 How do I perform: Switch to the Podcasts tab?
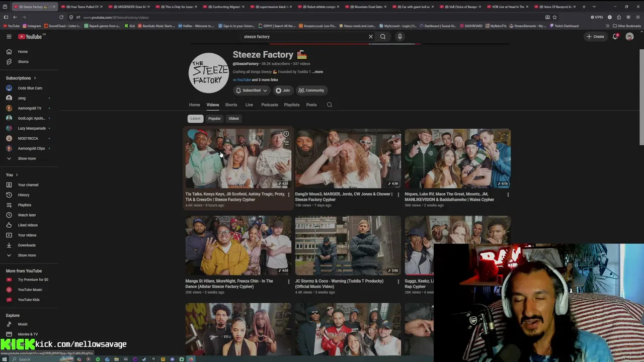[270, 105]
